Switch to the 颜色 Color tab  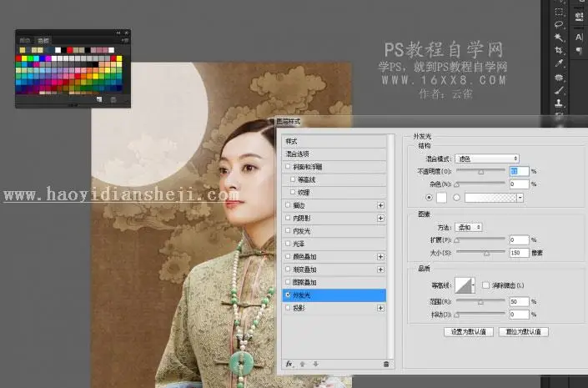coord(25,40)
